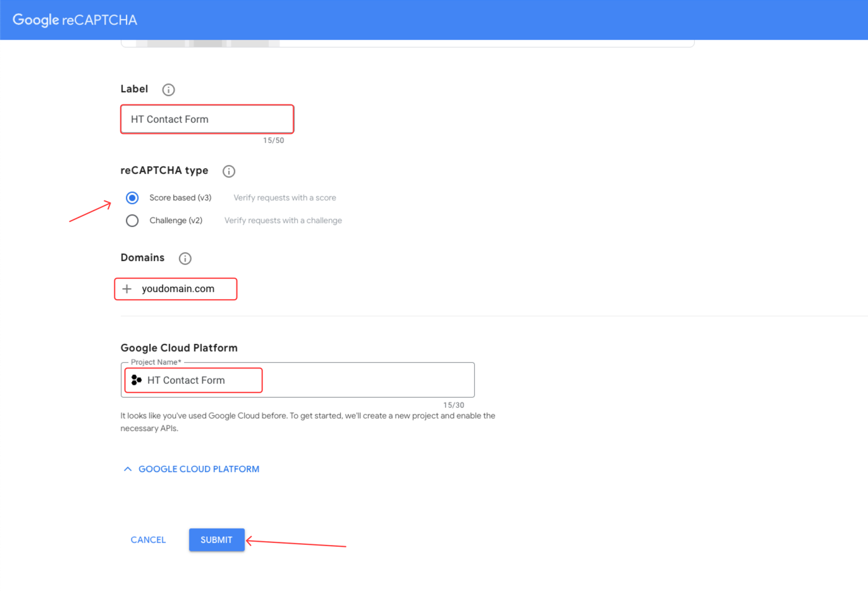This screenshot has height=593, width=868.
Task: Click the "Challenge (v2)" option label text
Action: click(176, 221)
